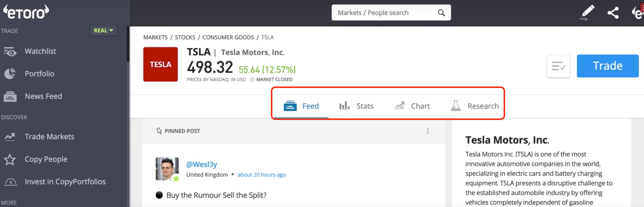Open the Watchlist from the sidebar

pyautogui.click(x=40, y=51)
